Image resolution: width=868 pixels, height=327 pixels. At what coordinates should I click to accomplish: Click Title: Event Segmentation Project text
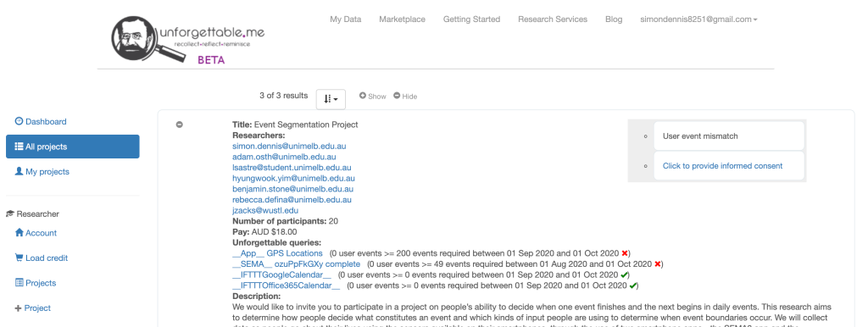tap(295, 125)
